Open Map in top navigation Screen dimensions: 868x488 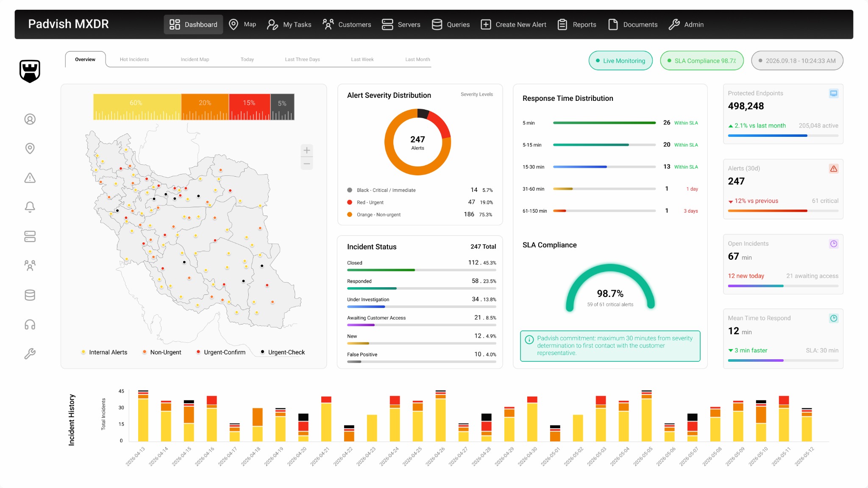(242, 25)
